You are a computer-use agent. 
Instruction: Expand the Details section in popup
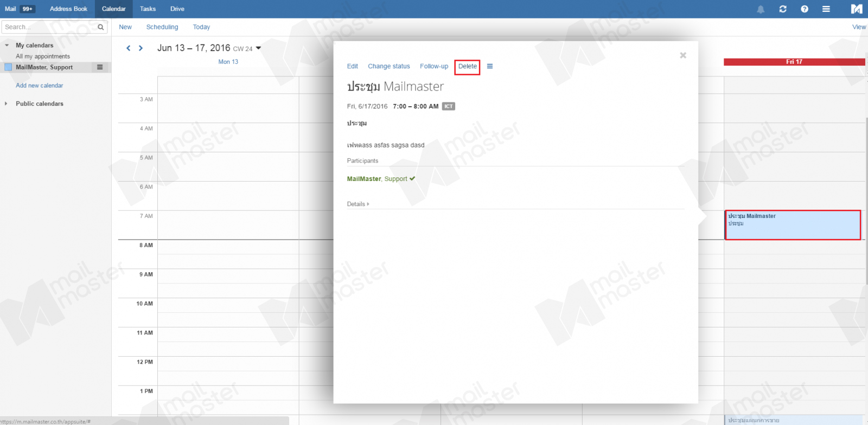(x=358, y=204)
